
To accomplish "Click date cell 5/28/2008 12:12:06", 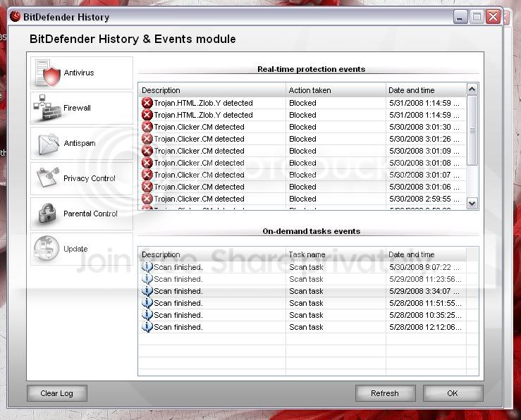I will [425, 327].
